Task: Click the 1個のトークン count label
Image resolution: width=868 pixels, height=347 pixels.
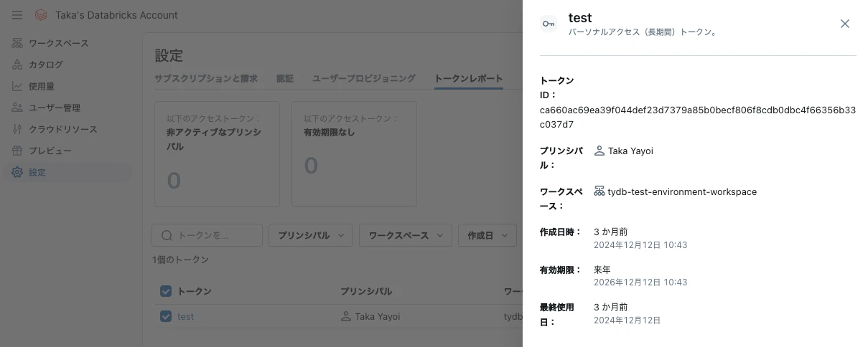Action: [180, 260]
